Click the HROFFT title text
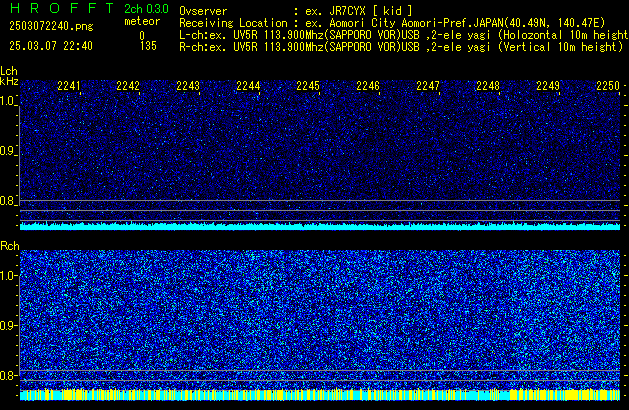 62,8
